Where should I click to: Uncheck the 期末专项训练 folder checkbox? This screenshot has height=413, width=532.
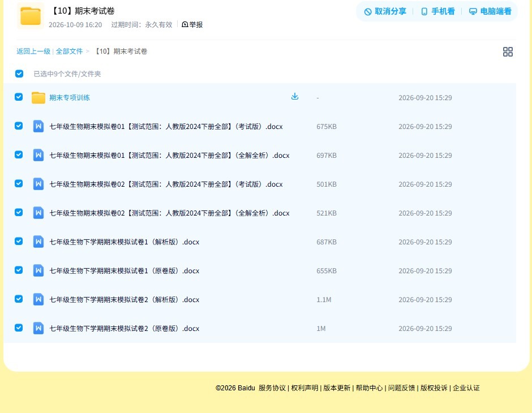pos(19,97)
